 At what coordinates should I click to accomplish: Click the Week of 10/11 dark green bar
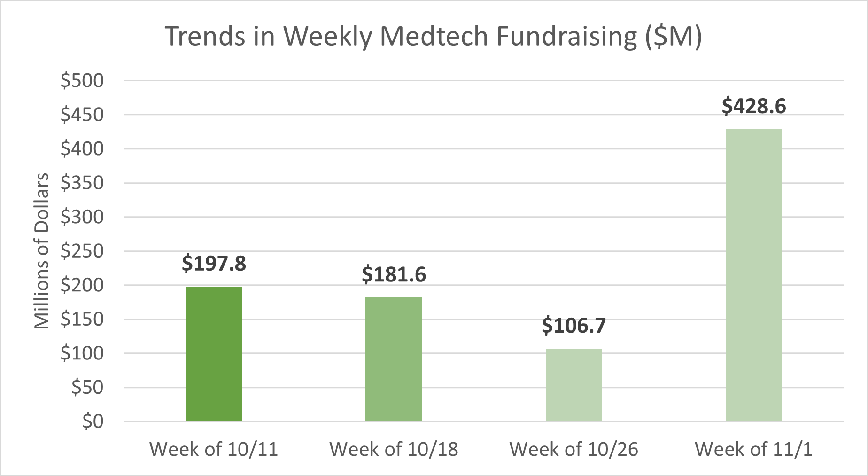[x=214, y=353]
